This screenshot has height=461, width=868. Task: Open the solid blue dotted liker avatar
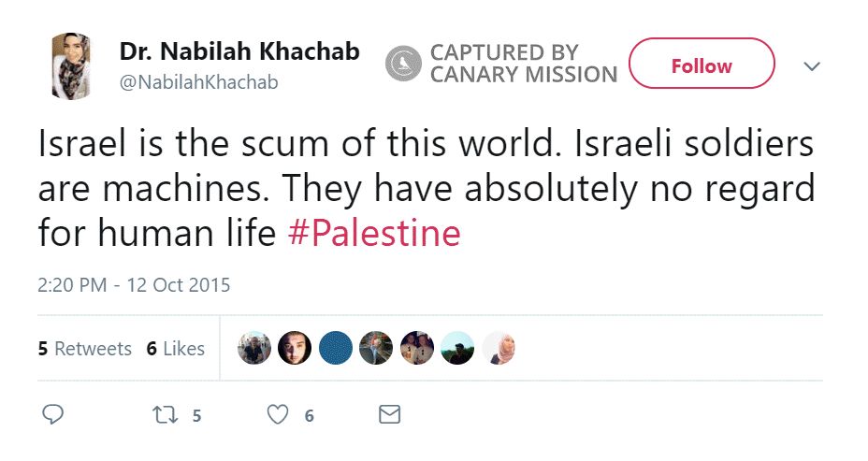(x=335, y=348)
